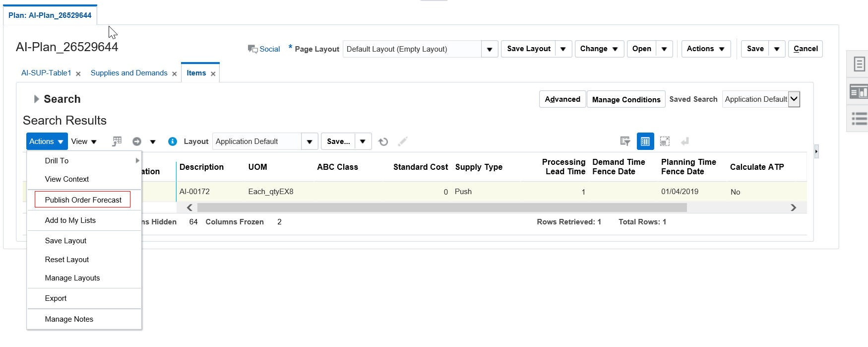The height and width of the screenshot is (347, 868).
Task: Select Publish Order Forecast menu item
Action: [x=83, y=200]
